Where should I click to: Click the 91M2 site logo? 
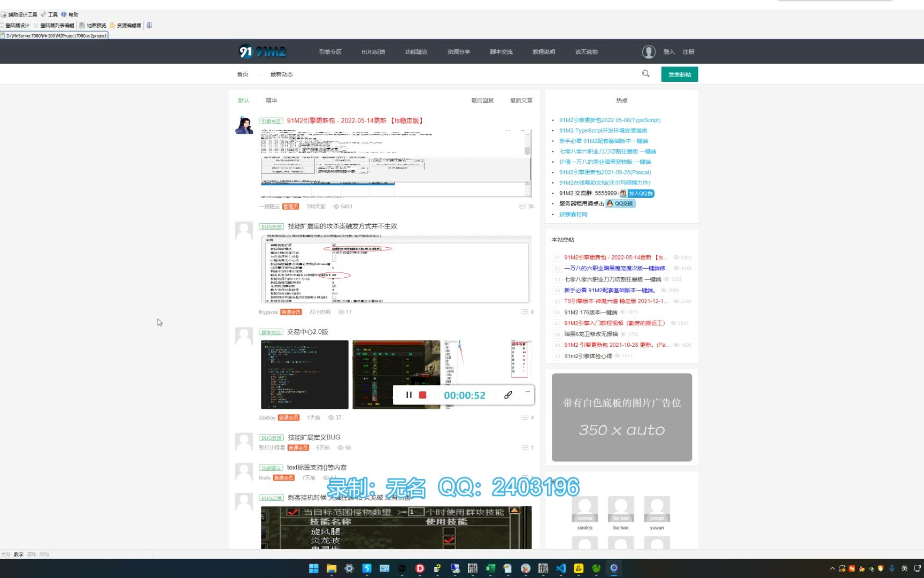(263, 51)
